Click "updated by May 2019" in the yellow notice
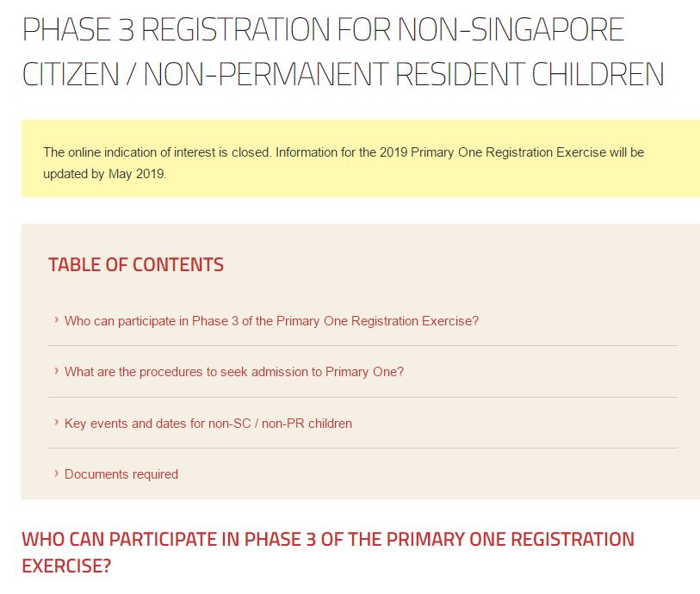Viewport: 700px width, 594px height. 105,173
